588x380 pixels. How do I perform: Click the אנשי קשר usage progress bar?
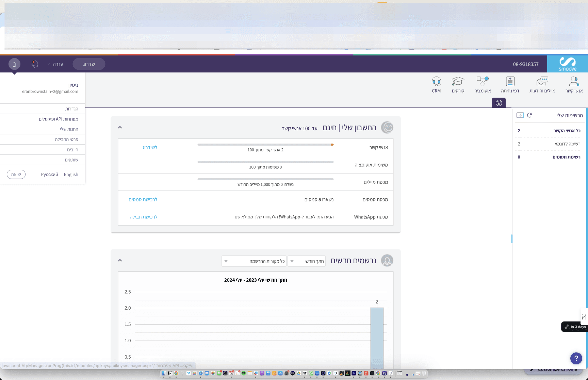pyautogui.click(x=265, y=145)
